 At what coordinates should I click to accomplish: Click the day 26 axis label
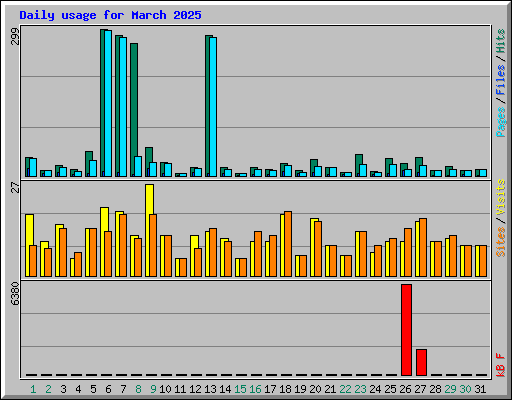405,389
